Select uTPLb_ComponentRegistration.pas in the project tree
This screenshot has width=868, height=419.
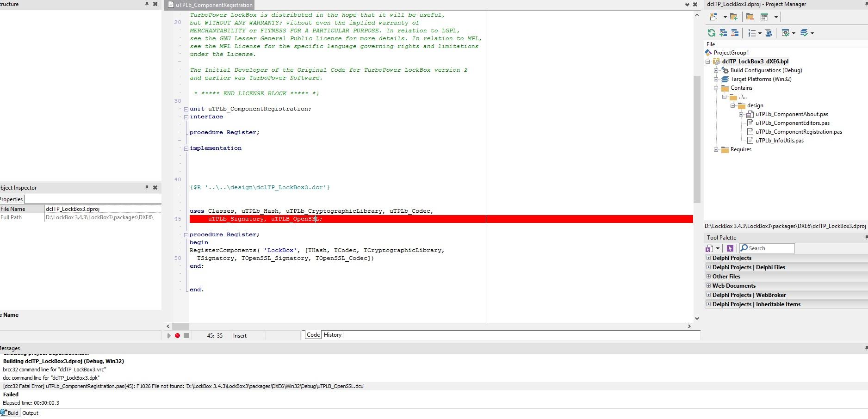click(799, 132)
